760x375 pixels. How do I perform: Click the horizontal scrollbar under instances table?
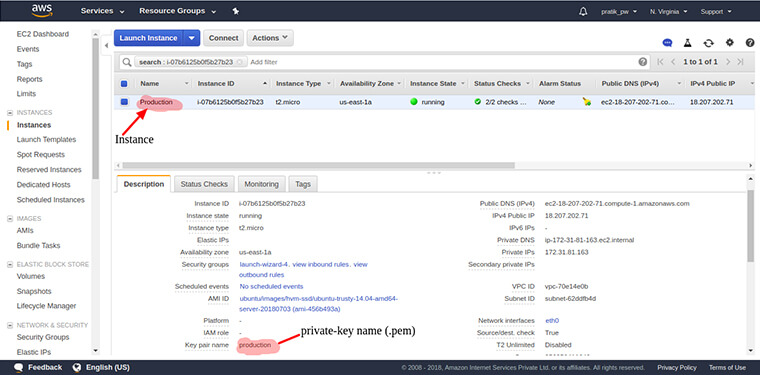(x=318, y=165)
